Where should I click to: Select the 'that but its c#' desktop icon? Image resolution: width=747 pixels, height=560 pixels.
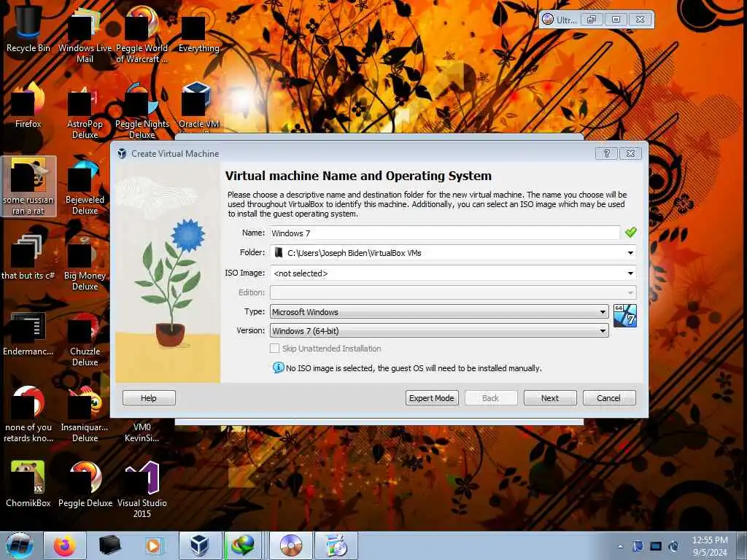[x=28, y=257]
